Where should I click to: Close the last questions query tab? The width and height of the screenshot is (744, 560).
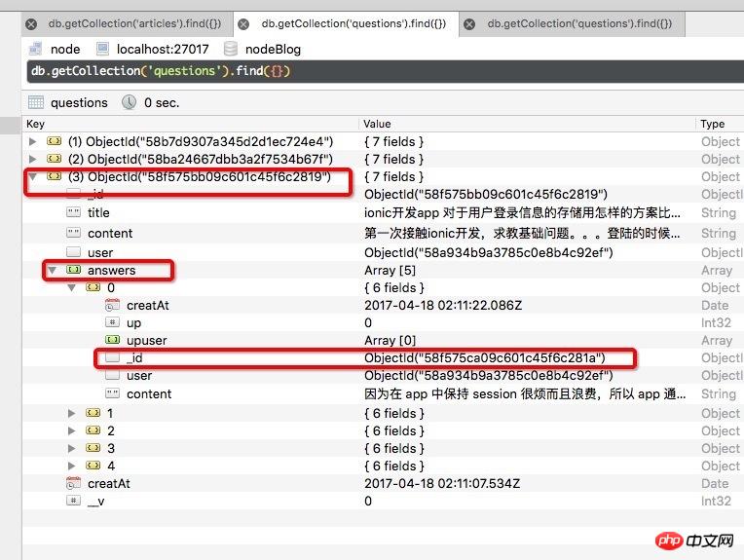coord(469,24)
